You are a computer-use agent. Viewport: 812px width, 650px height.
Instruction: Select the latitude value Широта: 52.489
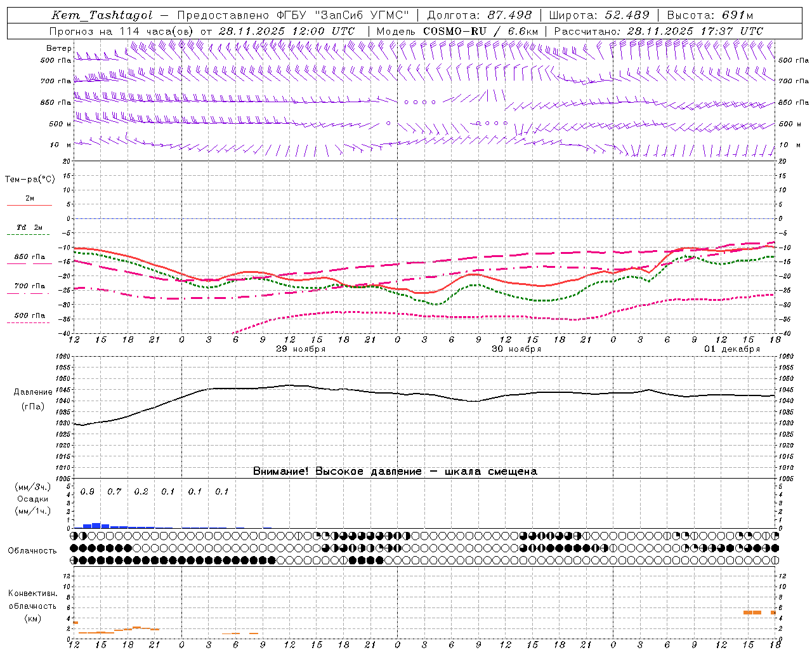[599, 16]
